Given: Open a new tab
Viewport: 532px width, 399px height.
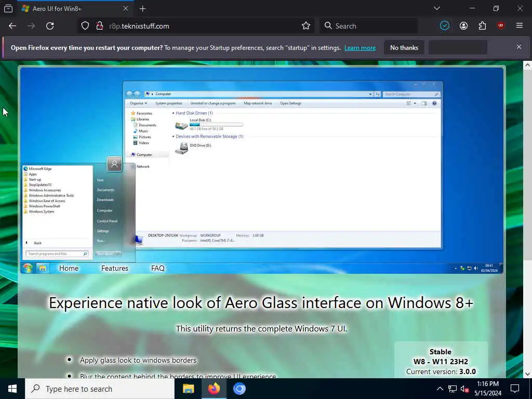Looking at the screenshot, I should (x=142, y=9).
